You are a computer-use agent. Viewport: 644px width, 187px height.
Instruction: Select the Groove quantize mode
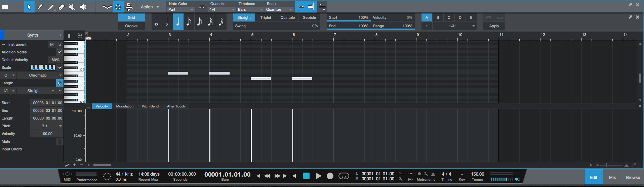click(131, 26)
